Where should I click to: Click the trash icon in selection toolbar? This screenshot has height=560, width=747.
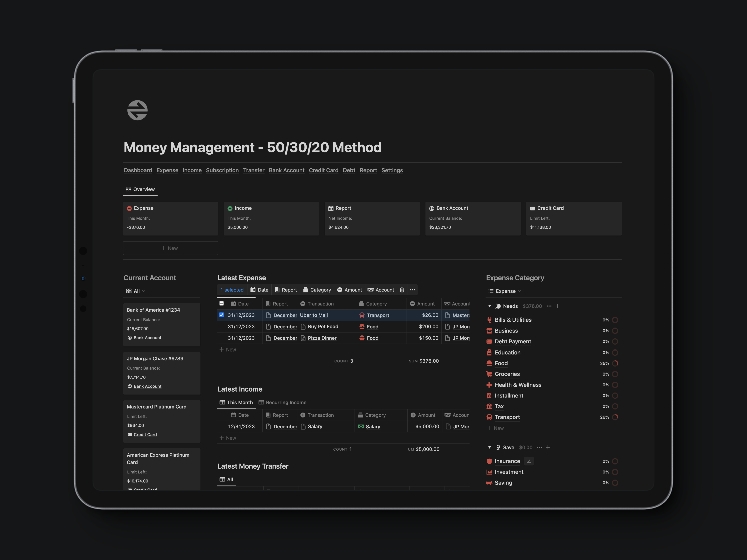point(402,290)
